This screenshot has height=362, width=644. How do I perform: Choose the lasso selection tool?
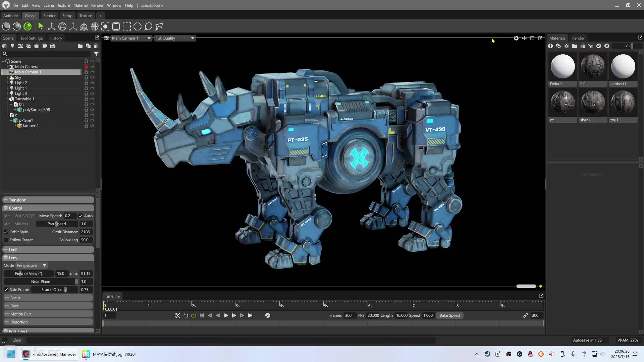coord(148,26)
